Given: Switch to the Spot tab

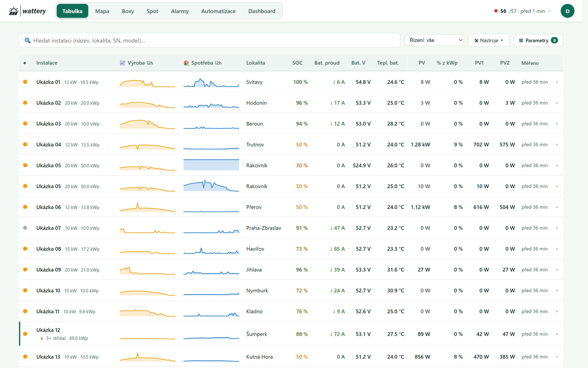Looking at the screenshot, I should pos(152,11).
